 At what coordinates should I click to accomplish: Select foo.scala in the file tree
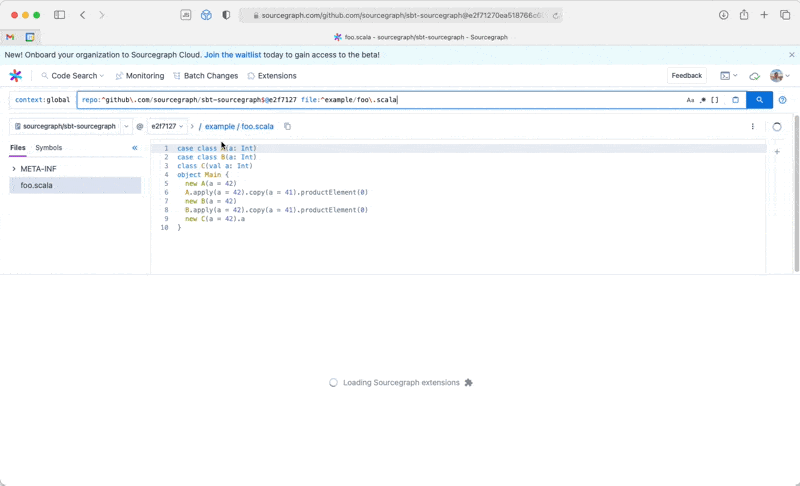[x=76, y=185]
